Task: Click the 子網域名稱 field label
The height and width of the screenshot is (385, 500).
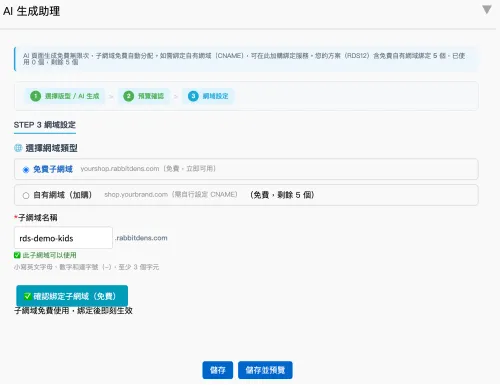Action: [36, 218]
